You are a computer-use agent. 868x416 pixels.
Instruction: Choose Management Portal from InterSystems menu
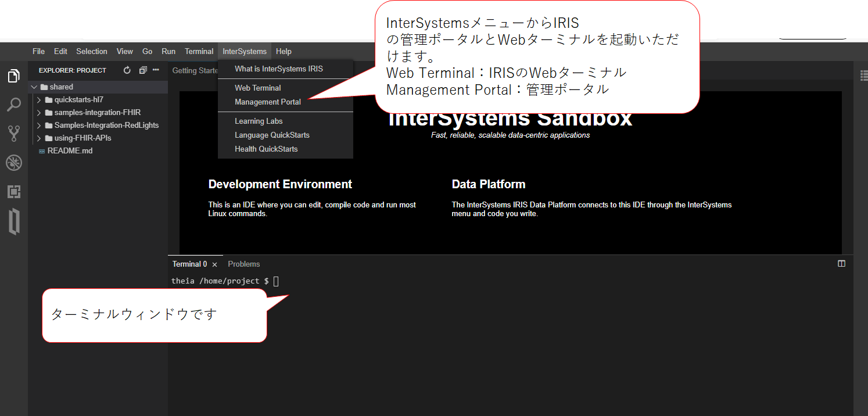[267, 102]
